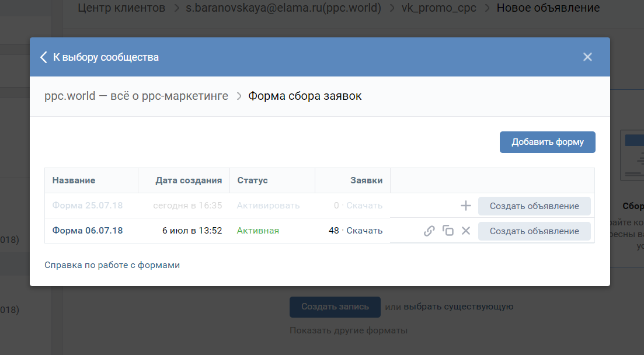Download requests for Форма 06.07.18

click(364, 231)
